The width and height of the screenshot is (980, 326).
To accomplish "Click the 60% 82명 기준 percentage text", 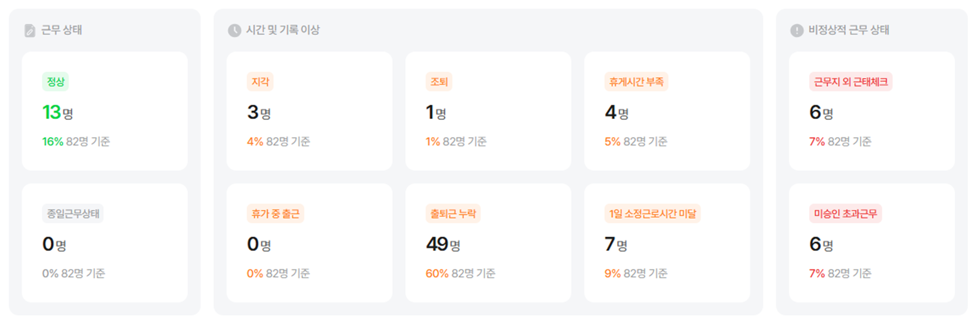I will tap(460, 273).
